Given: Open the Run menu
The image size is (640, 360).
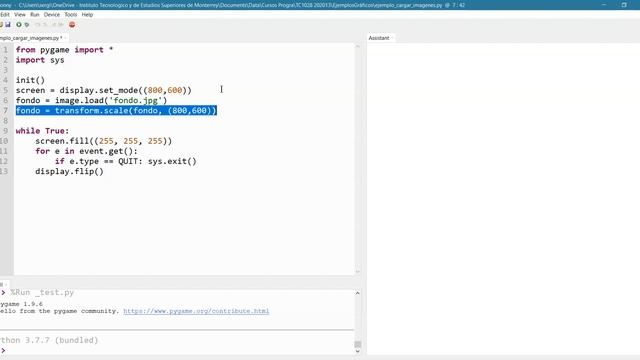Looking at the screenshot, I should pos(35,14).
